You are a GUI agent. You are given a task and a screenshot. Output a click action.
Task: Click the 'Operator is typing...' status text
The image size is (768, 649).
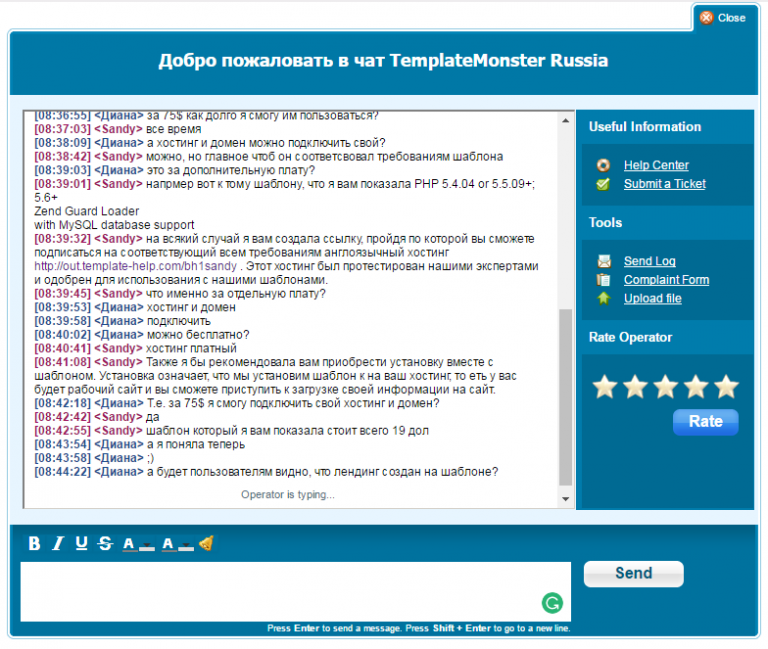[x=288, y=495]
